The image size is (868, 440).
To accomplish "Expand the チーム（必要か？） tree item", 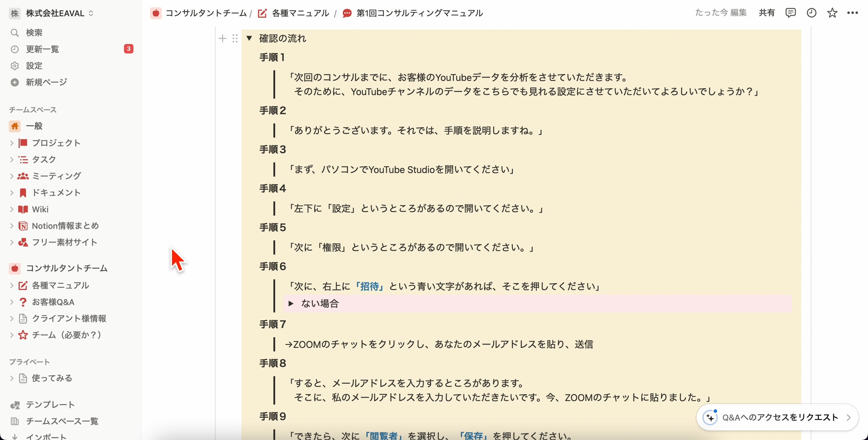I will coord(12,335).
